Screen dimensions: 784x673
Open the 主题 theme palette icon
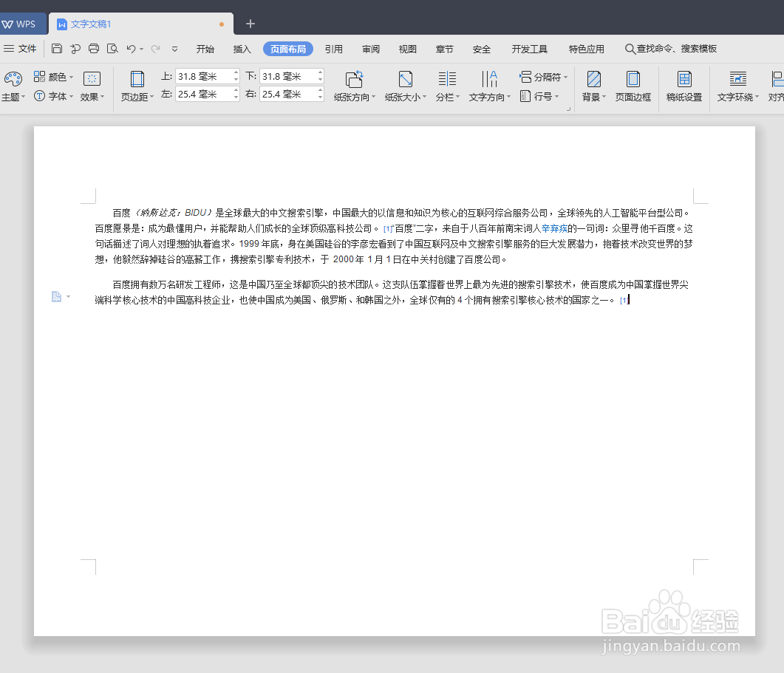tap(13, 78)
